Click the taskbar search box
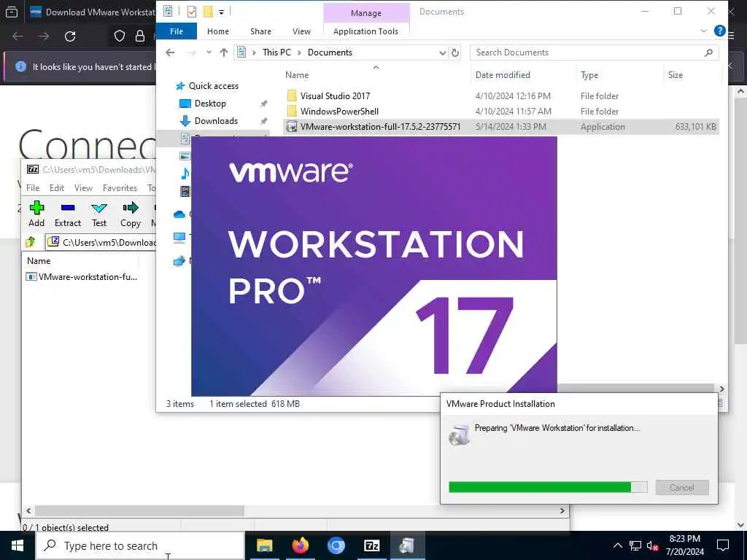The width and height of the screenshot is (747, 560). click(x=140, y=545)
